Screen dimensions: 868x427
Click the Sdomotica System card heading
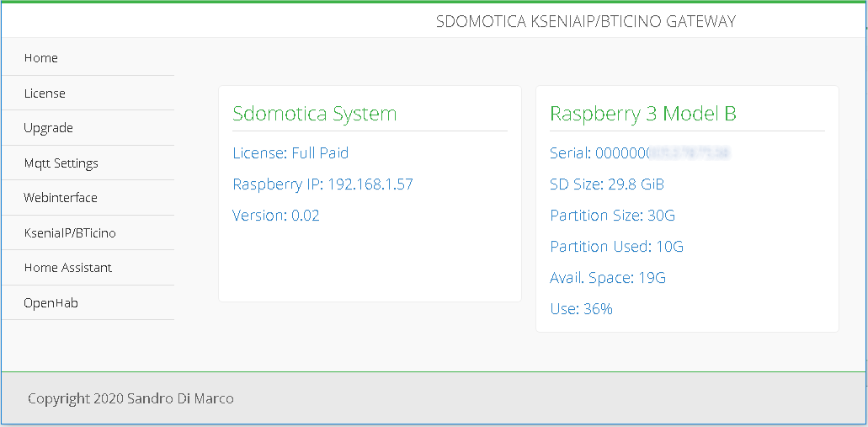pyautogui.click(x=314, y=114)
